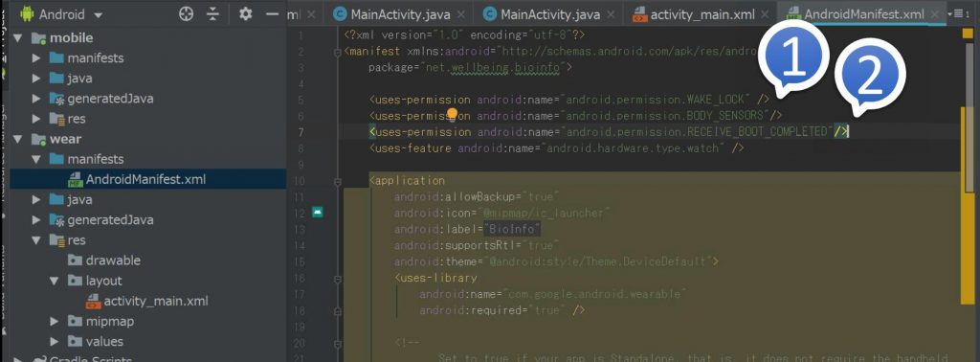Click the mipmap folder icon
The width and height of the screenshot is (980, 362).
(x=75, y=322)
